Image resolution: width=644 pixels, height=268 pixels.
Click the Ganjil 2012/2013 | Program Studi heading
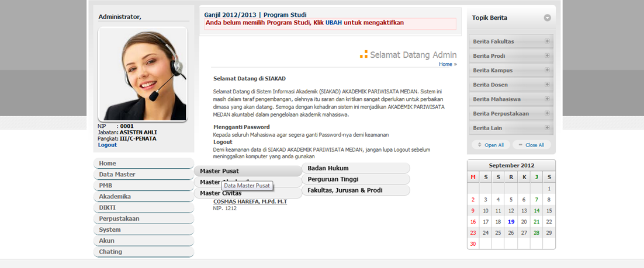255,15
